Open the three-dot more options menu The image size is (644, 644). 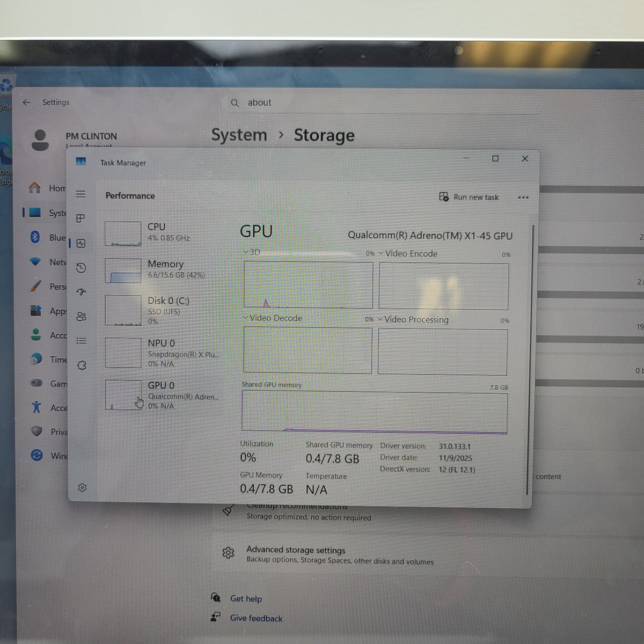point(523,197)
